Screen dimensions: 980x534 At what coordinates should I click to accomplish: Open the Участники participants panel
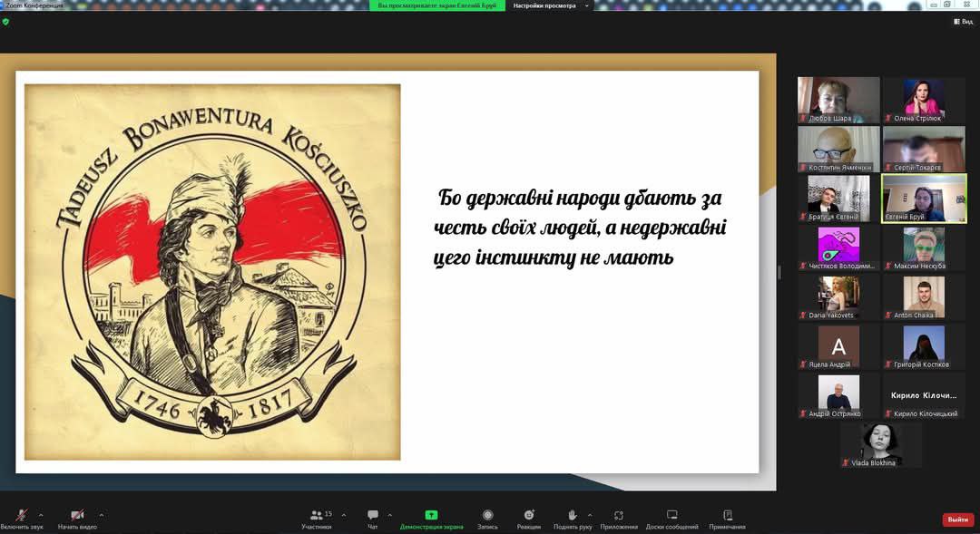317,519
